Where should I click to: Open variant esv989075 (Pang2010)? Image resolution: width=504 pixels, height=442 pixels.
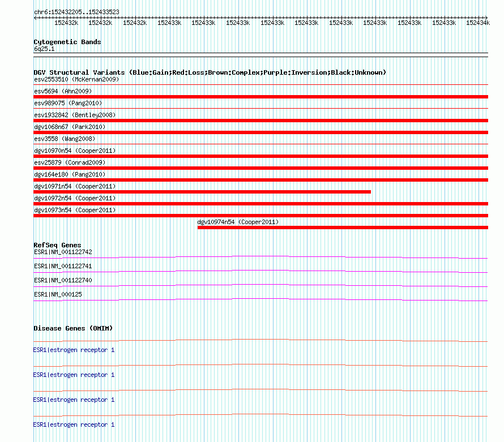pyautogui.click(x=68, y=103)
